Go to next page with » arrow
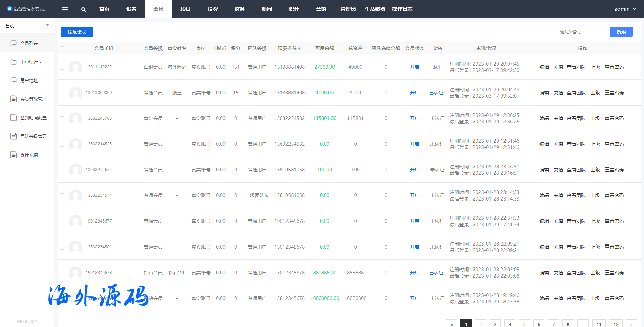This screenshot has width=644, height=327. pyautogui.click(x=631, y=324)
